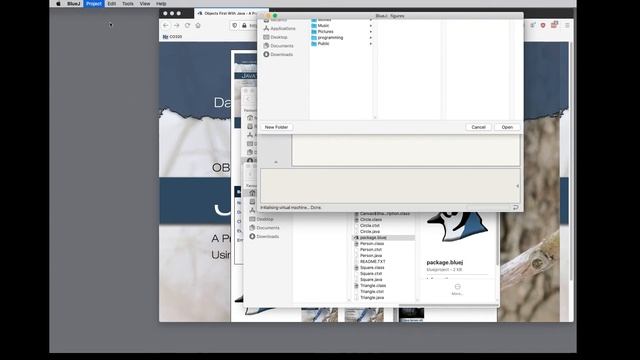Select the Objects First With Java browser tab
The width and height of the screenshot is (640, 360).
(x=226, y=13)
